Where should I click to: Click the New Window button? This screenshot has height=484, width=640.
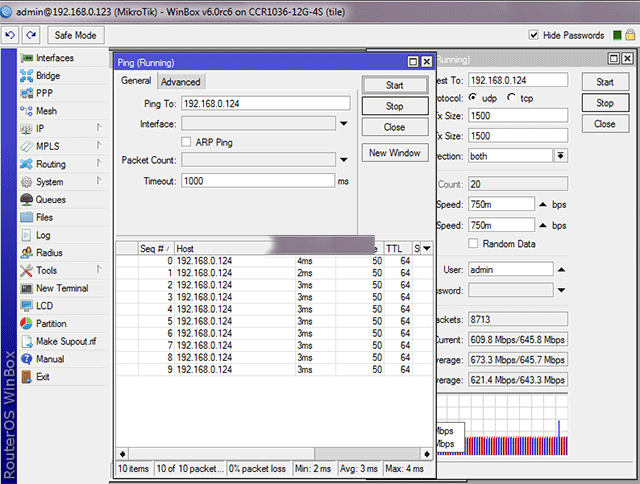[395, 153]
